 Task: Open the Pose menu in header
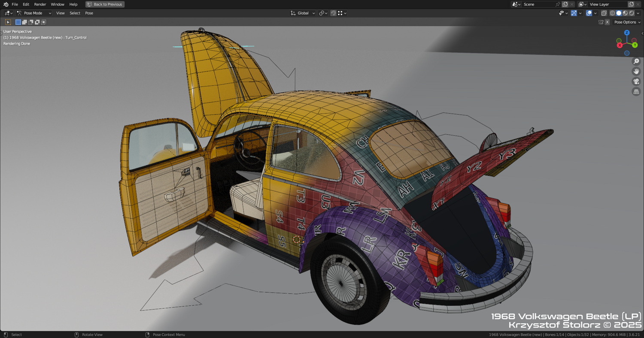89,13
